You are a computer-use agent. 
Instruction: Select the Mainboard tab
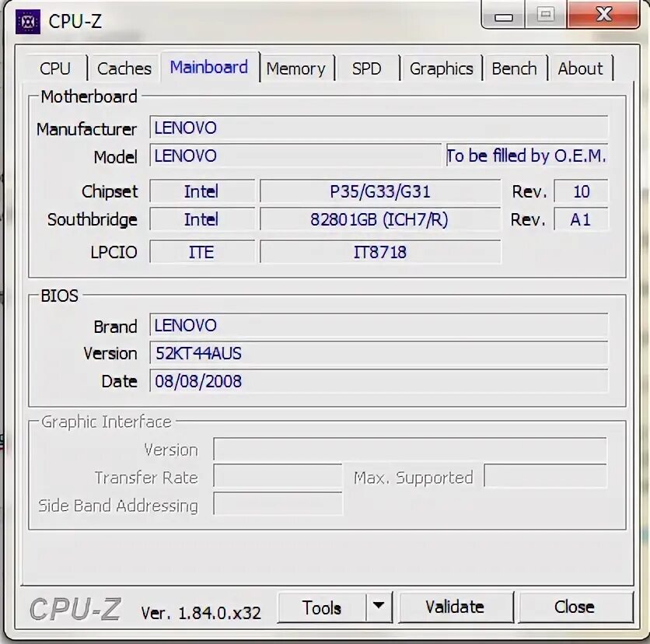[209, 67]
